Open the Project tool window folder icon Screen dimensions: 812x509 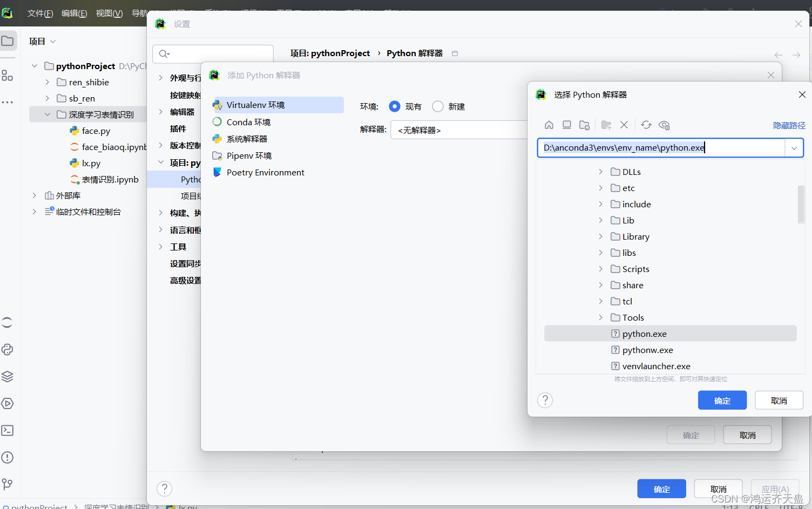8,40
